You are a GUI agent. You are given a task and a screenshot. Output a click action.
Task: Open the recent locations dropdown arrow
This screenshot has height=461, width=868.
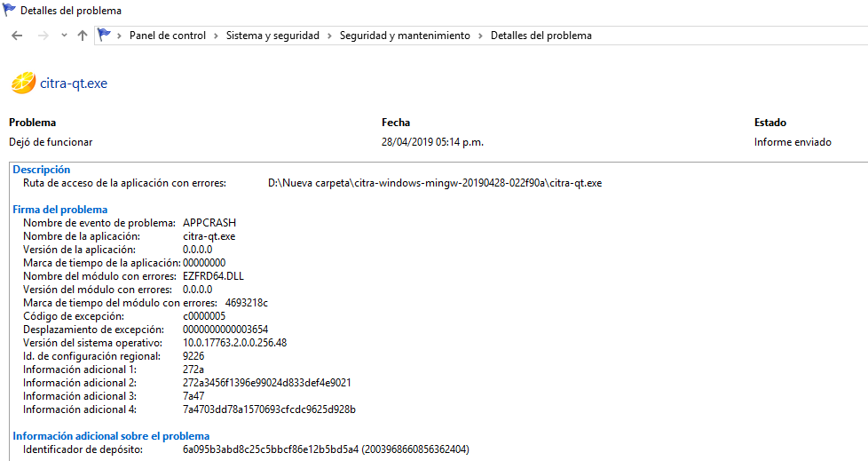pyautogui.click(x=64, y=36)
